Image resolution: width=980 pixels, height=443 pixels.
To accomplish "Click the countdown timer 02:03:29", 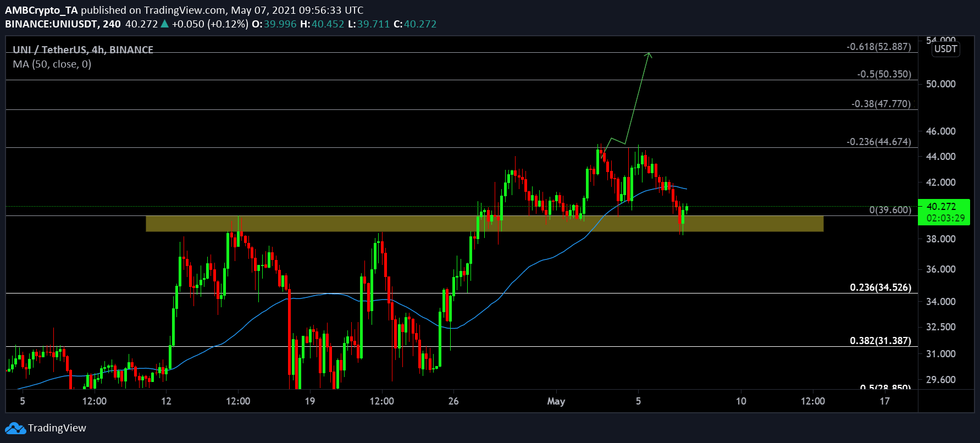I will tap(945, 218).
